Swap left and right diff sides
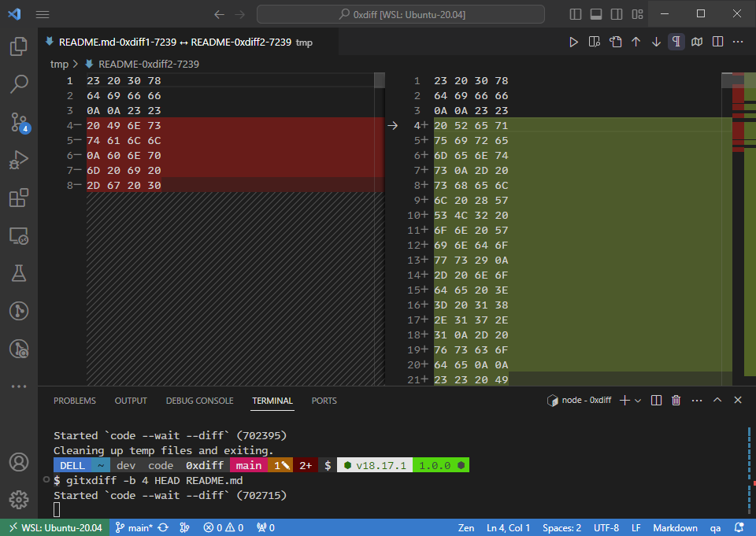The image size is (756, 536). 615,42
